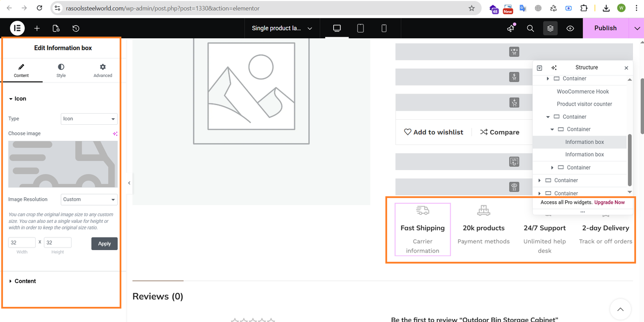
Task: Reload the page in browser
Action: tap(40, 8)
